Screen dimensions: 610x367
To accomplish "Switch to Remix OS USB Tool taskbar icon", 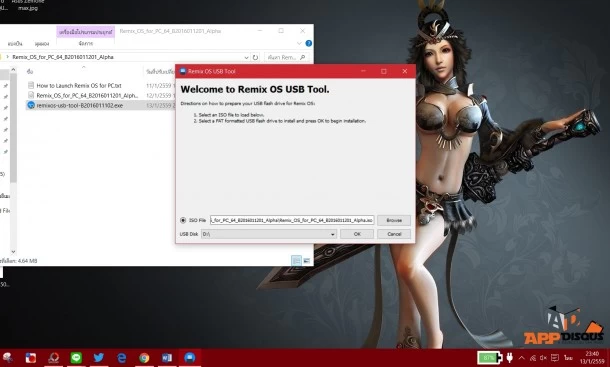I will 190,357.
